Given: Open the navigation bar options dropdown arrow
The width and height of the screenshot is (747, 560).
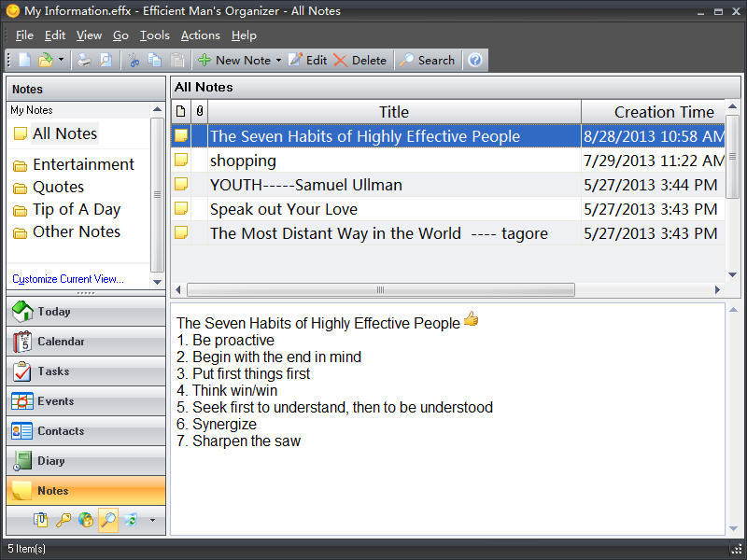Looking at the screenshot, I should coord(152,520).
